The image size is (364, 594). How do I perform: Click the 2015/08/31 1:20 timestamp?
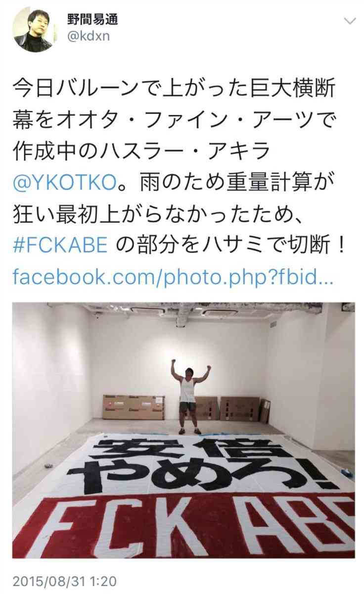[64, 579]
